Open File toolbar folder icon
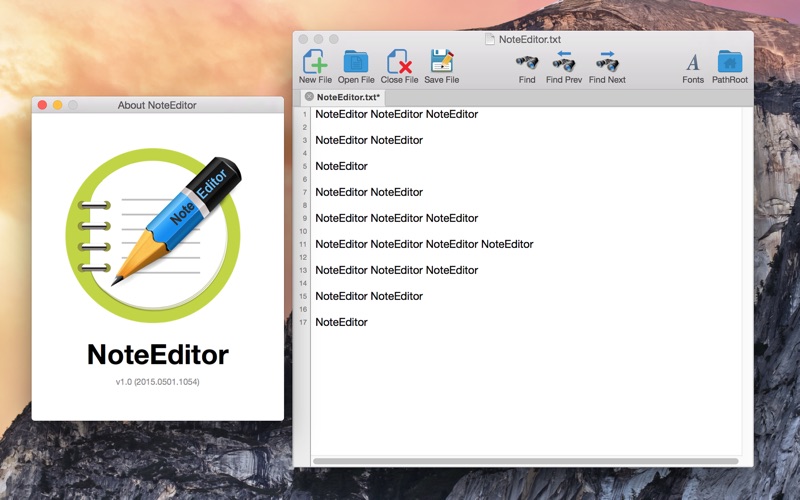Screen dimensions: 800x500 click(356, 62)
